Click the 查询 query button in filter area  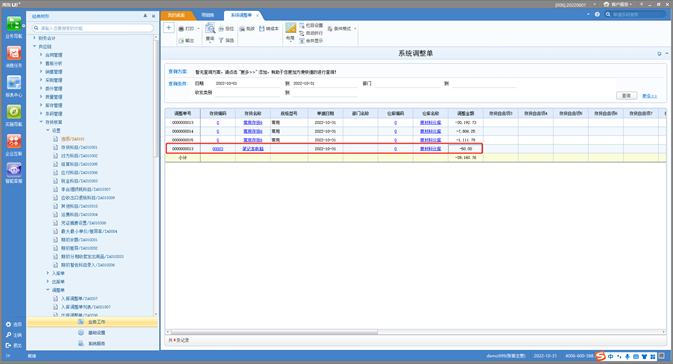pos(626,96)
